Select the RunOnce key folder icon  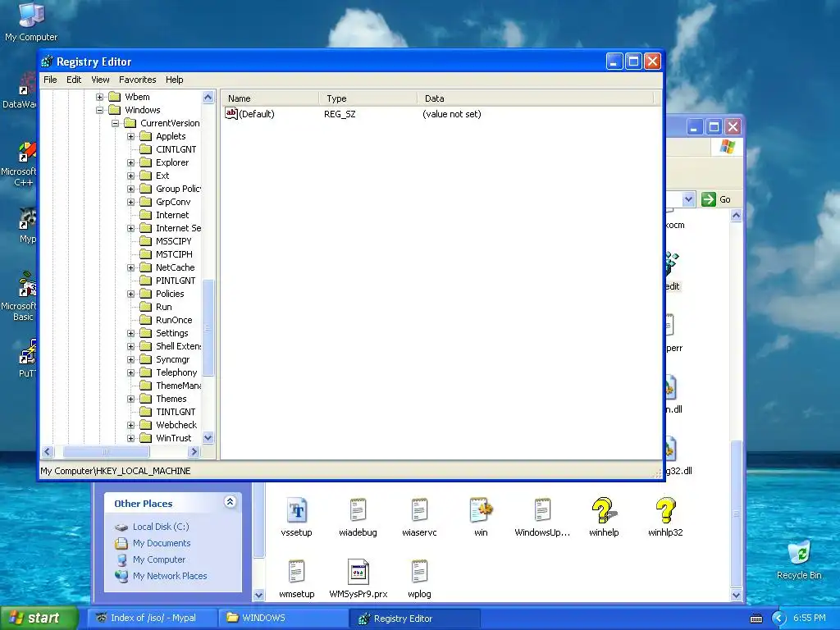146,320
